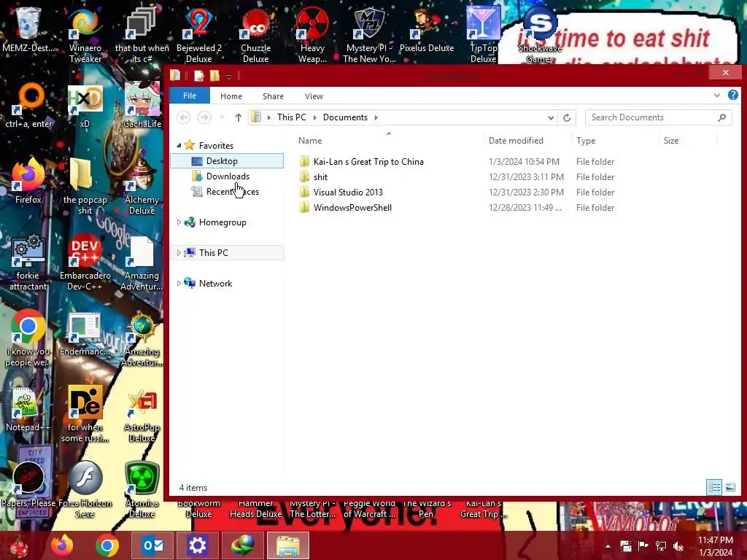Open settings gear app in taskbar
The width and height of the screenshot is (747, 560).
197,545
